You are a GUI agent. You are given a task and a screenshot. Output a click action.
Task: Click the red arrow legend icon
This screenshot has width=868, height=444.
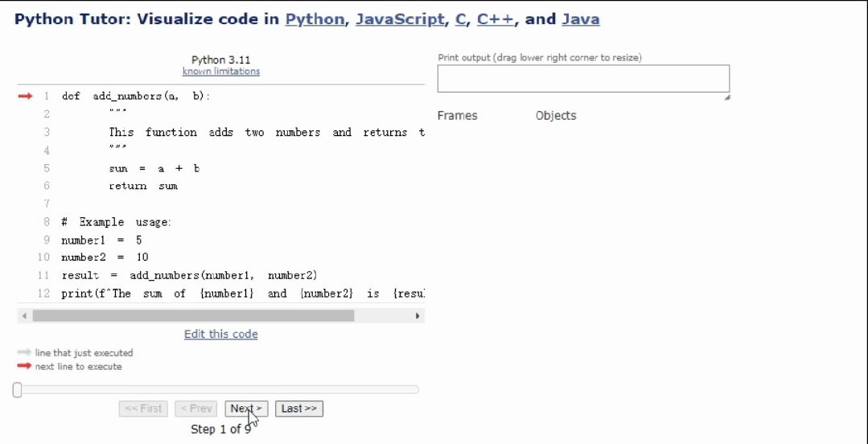coord(24,366)
